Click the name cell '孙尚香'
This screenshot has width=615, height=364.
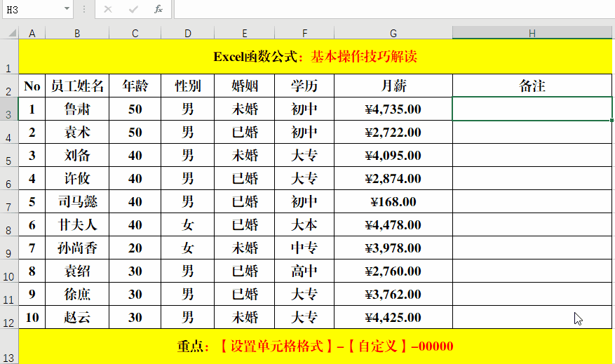pyautogui.click(x=77, y=248)
